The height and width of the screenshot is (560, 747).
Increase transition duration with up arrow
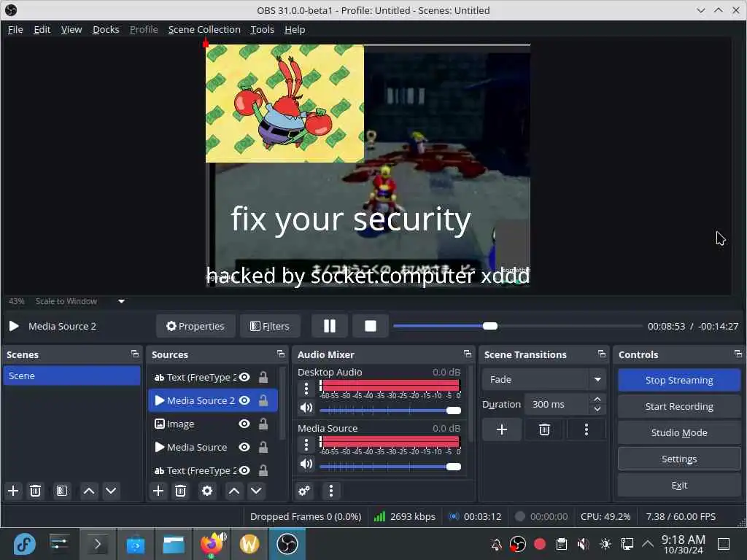pos(597,399)
